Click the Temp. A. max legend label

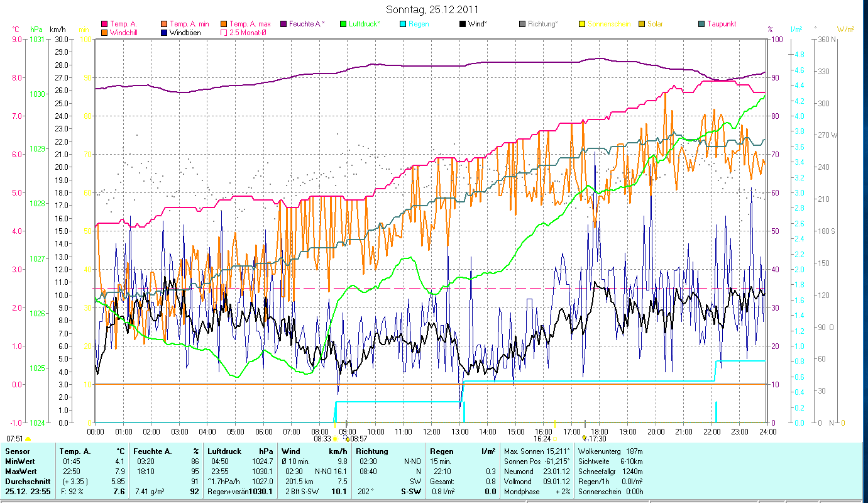click(x=250, y=24)
